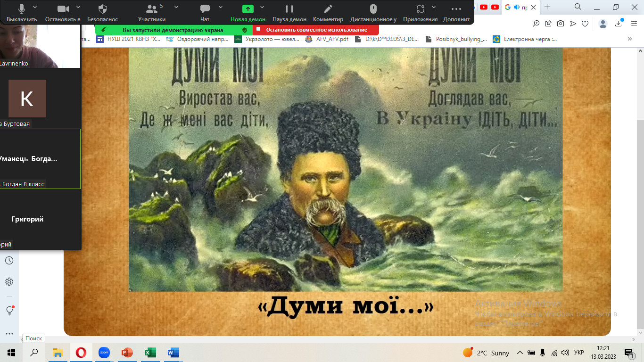The width and height of the screenshot is (644, 362).
Task: Open Приложения apps in Zoom toolbar
Action: tap(421, 13)
